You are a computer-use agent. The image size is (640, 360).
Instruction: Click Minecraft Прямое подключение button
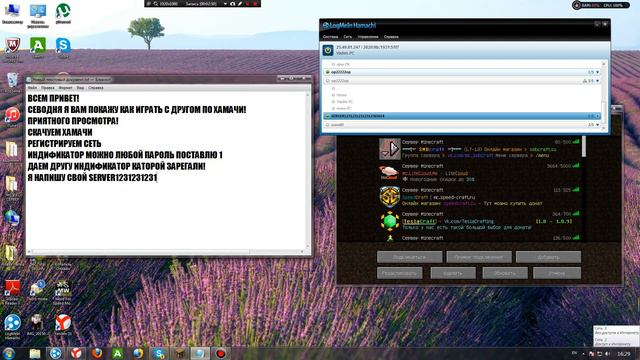pos(479,257)
